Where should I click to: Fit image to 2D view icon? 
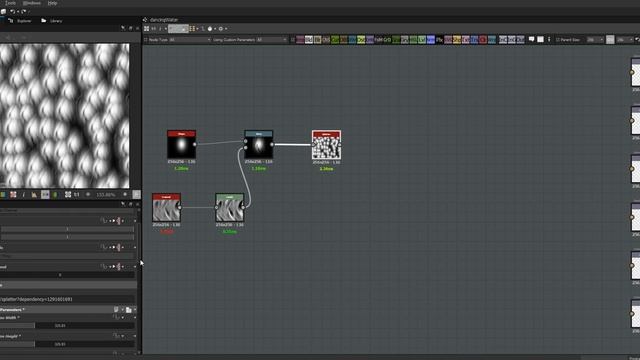pos(68,195)
